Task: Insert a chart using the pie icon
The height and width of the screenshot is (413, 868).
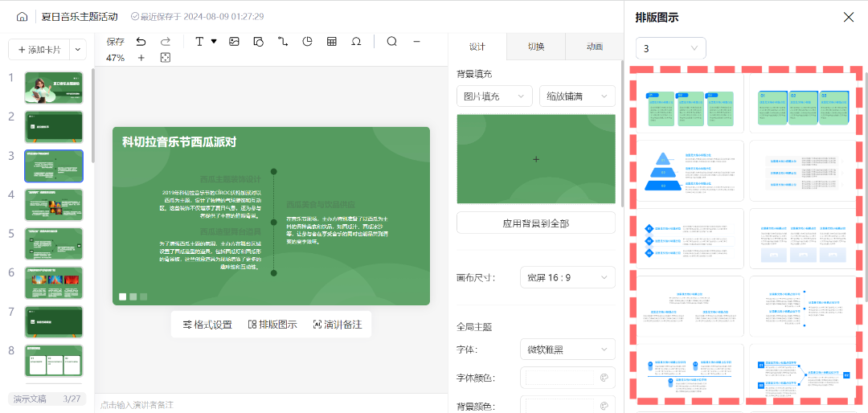Action: pos(308,42)
